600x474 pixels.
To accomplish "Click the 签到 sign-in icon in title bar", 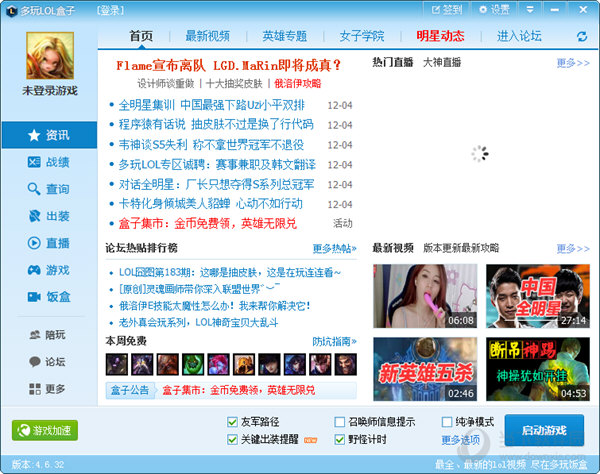I will 447,10.
